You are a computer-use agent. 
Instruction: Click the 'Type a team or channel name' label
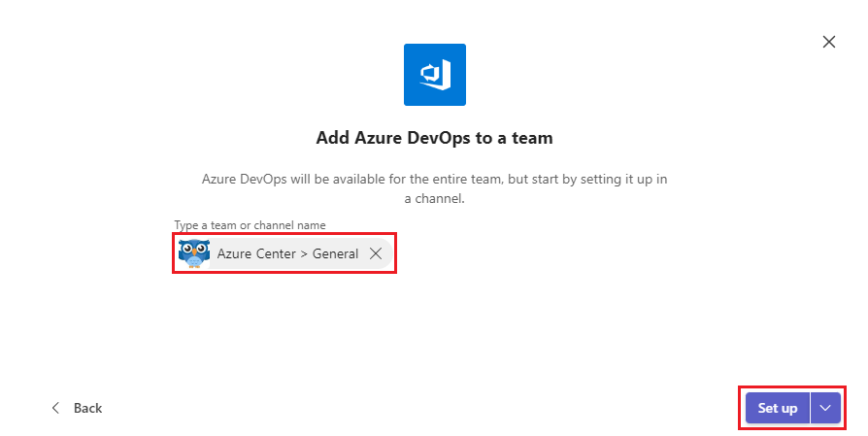(250, 225)
